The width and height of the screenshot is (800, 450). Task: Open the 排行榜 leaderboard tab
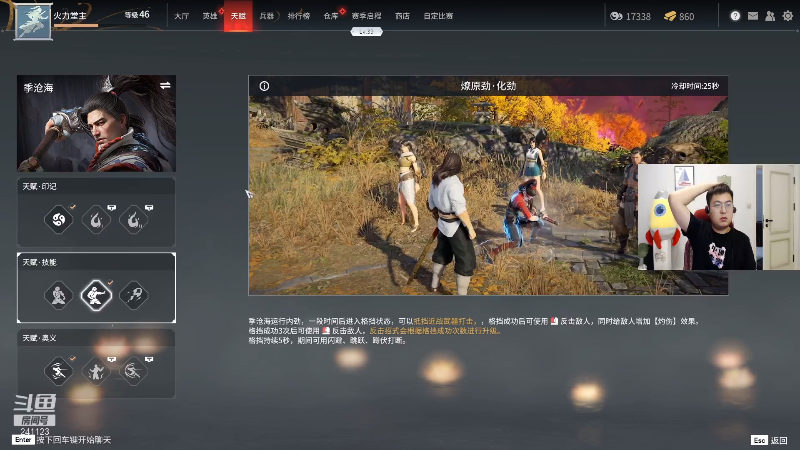click(298, 16)
